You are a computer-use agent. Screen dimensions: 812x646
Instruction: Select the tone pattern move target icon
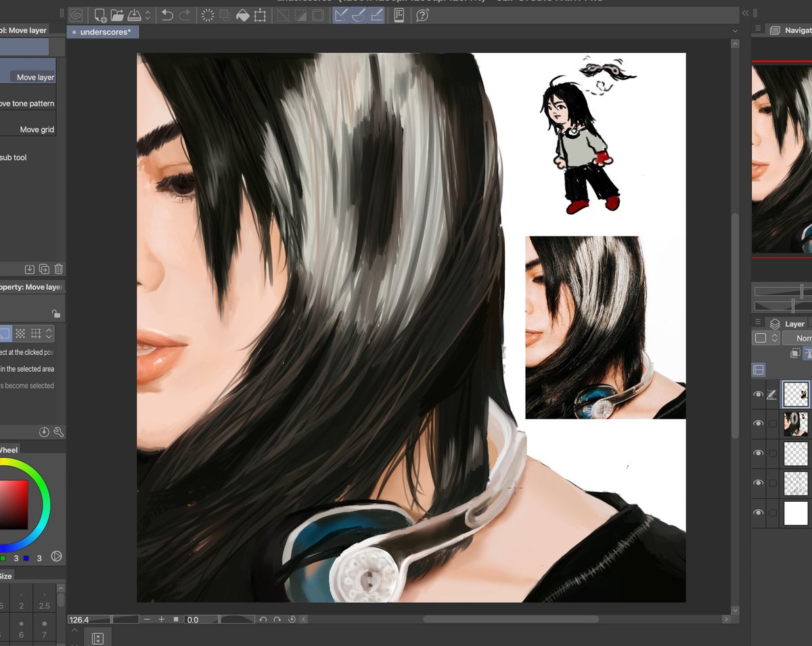[21, 333]
